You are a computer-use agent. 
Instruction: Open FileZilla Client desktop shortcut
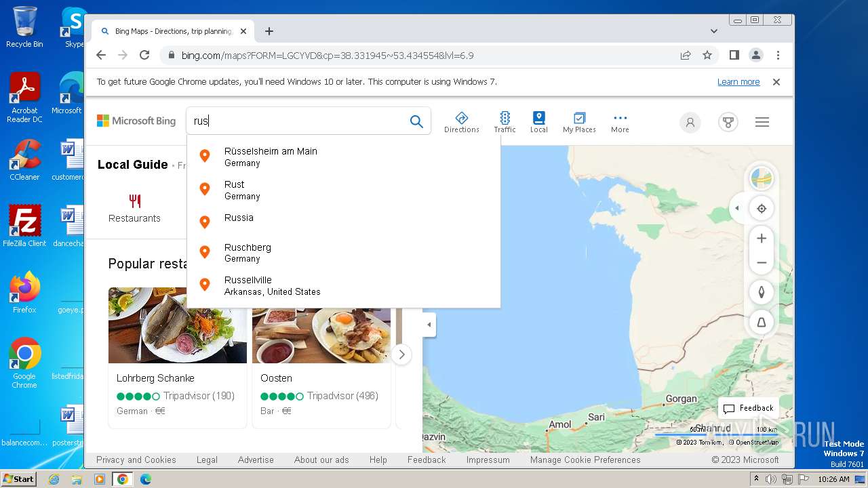point(24,226)
